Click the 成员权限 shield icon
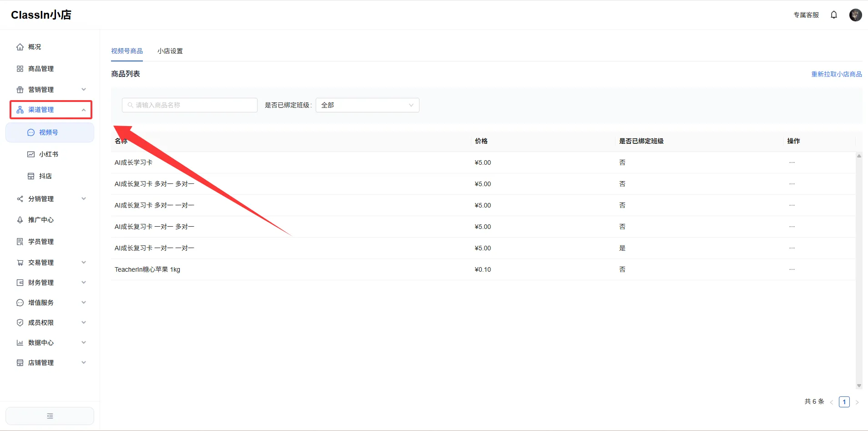Viewport: 868px width, 431px height. pyautogui.click(x=20, y=323)
